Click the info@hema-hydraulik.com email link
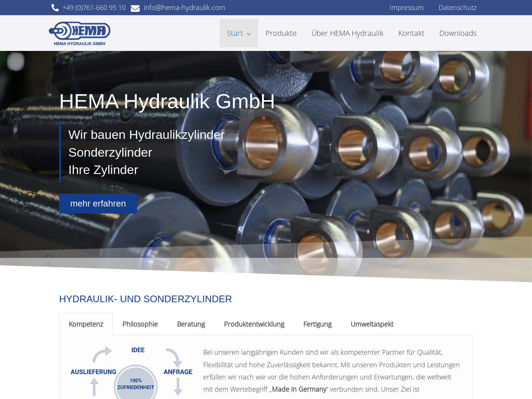The width and height of the screenshot is (532, 399). point(184,8)
